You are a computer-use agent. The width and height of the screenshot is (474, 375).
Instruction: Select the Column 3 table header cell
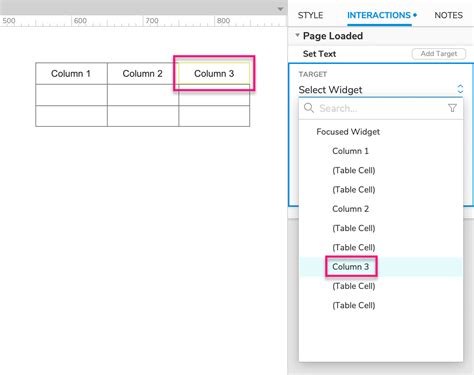pyautogui.click(x=214, y=73)
